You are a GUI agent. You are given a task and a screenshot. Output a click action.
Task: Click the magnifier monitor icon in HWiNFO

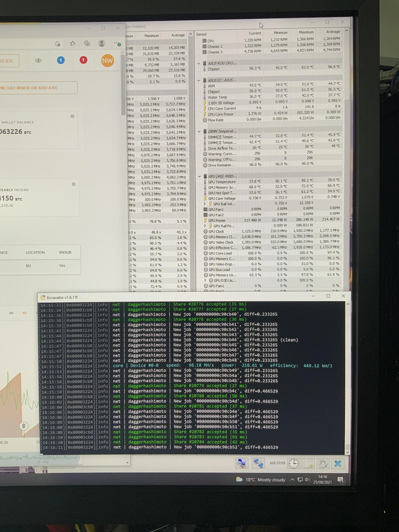pos(241,463)
